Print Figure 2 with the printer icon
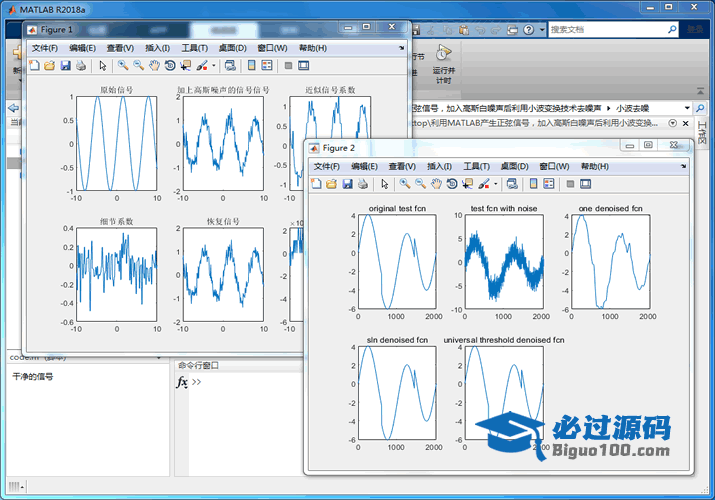This screenshot has height=500, width=715. (363, 184)
